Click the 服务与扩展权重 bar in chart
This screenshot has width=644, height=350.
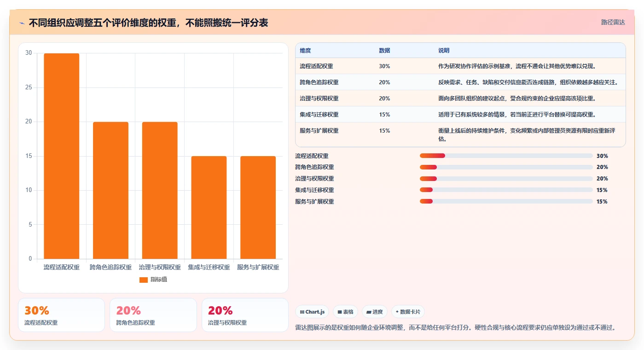point(258,207)
